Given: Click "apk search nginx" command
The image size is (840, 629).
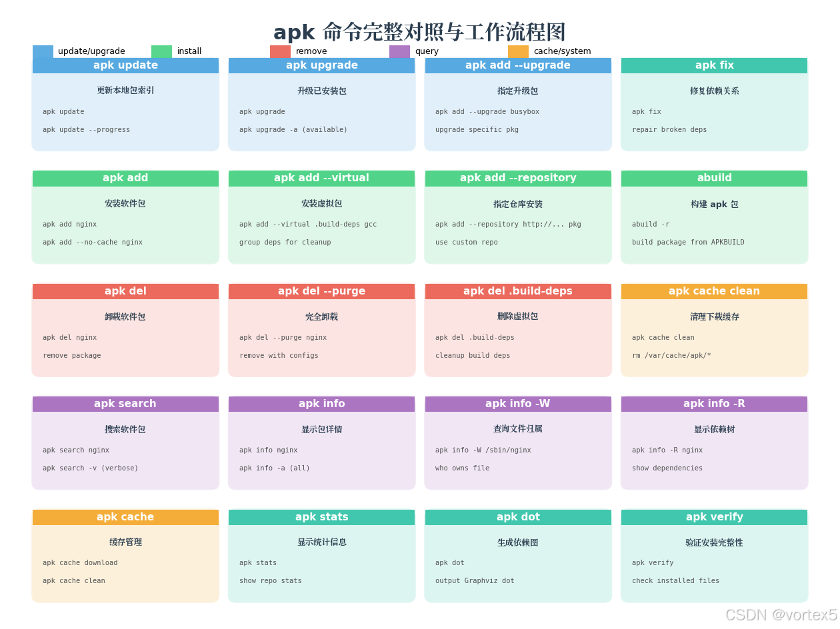Looking at the screenshot, I should (x=76, y=450).
